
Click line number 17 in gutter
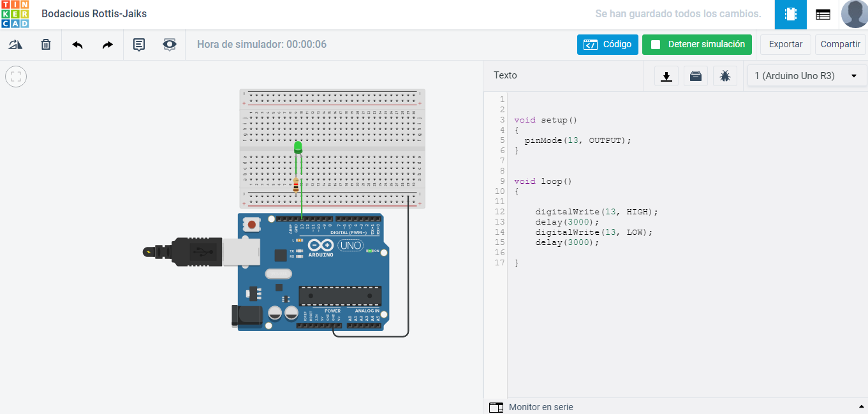[x=499, y=263]
